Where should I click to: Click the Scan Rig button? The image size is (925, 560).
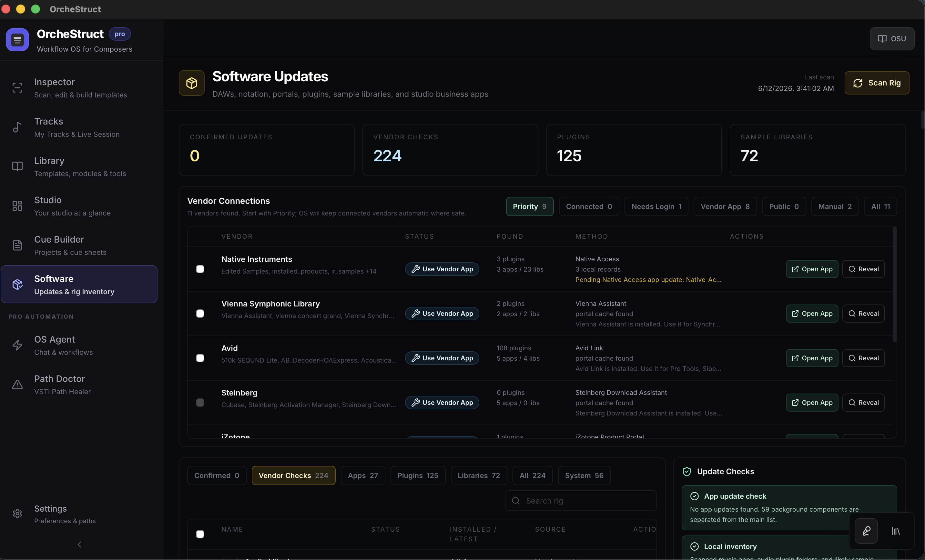tap(877, 83)
